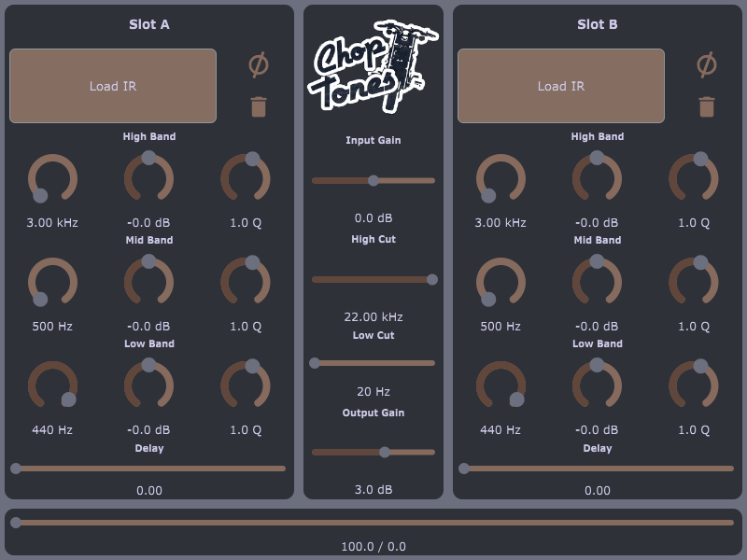
Task: Click Slot A High Band gain knob
Action: click(x=148, y=176)
